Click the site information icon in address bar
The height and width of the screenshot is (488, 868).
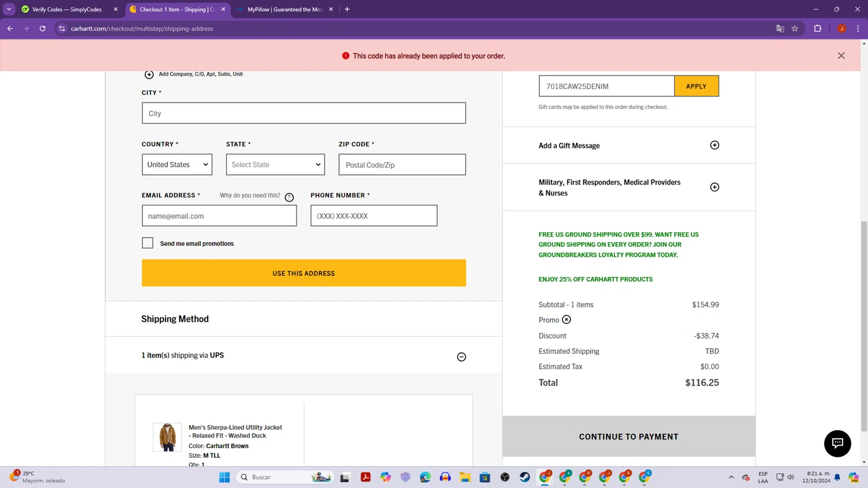[x=62, y=28]
